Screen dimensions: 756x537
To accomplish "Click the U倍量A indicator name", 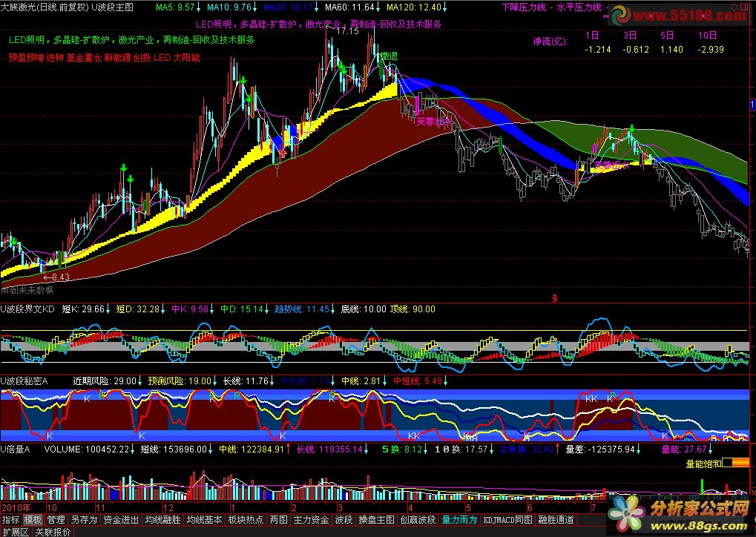I will [x=16, y=449].
